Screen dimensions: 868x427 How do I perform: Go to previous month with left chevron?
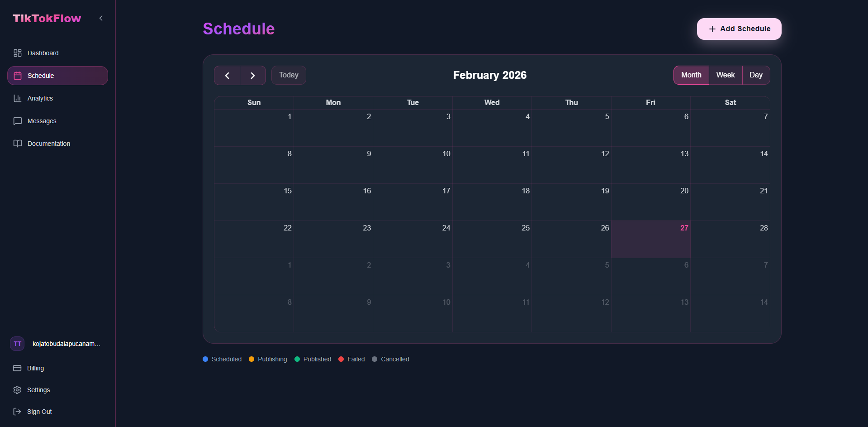tap(227, 75)
